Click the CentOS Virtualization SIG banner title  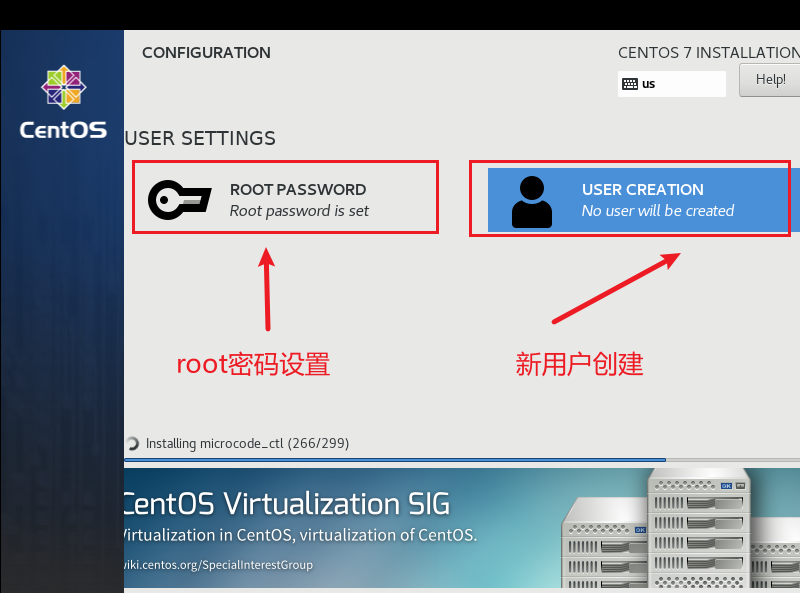coord(287,504)
